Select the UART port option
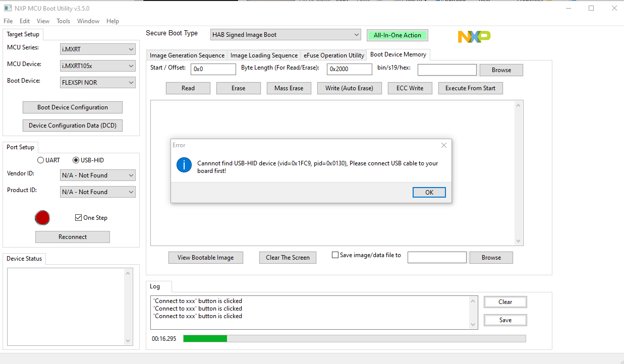Image resolution: width=624 pixels, height=364 pixels. [40, 160]
